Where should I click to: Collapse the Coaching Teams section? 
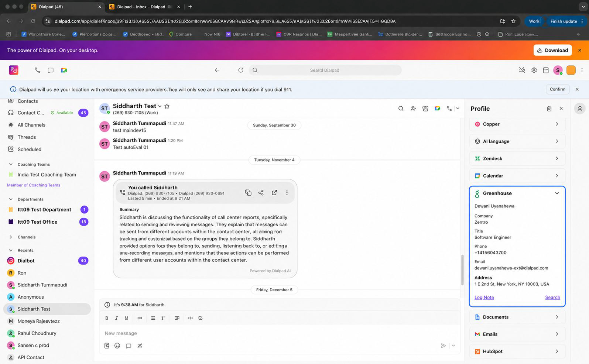tap(11, 164)
